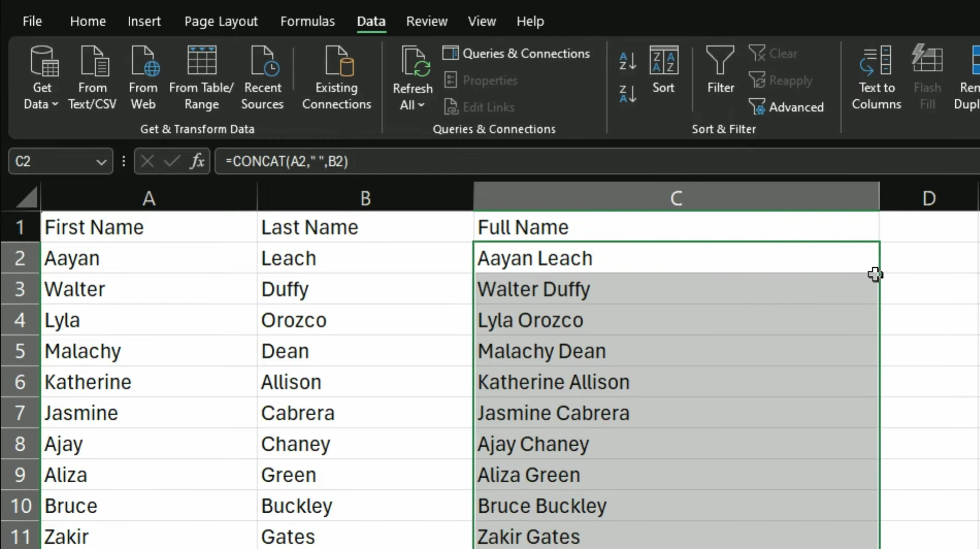The width and height of the screenshot is (980, 549).
Task: Switch to the Insert tab
Action: pos(144,21)
